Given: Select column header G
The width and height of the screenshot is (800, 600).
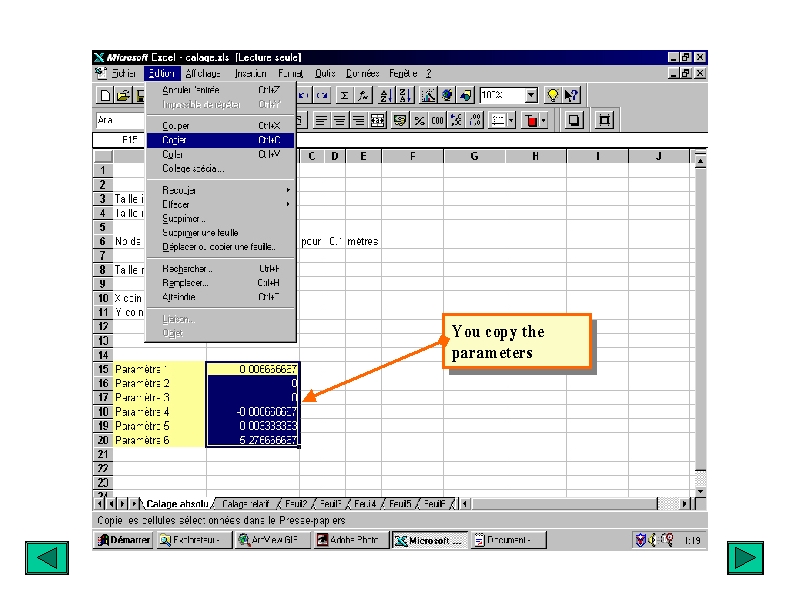Looking at the screenshot, I should (474, 156).
